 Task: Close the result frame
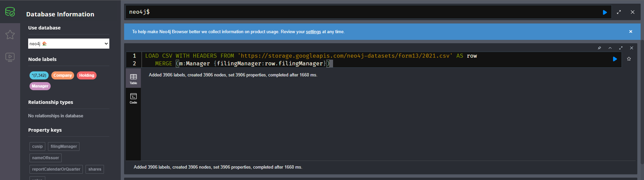coord(632,48)
